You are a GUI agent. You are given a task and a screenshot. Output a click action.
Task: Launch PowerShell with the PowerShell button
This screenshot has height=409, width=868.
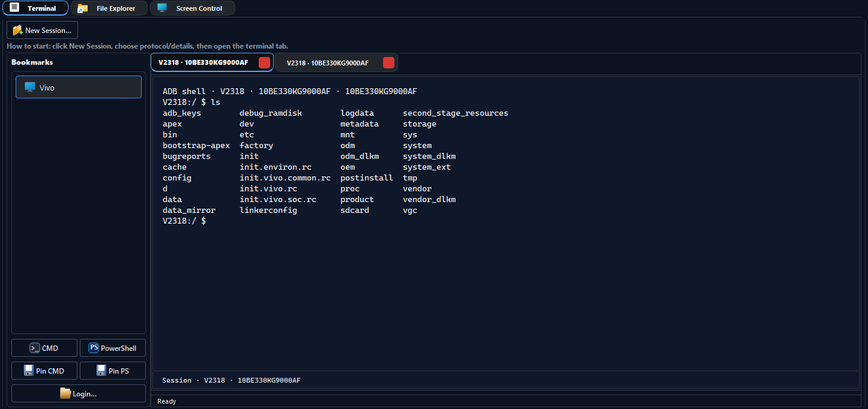coord(112,347)
